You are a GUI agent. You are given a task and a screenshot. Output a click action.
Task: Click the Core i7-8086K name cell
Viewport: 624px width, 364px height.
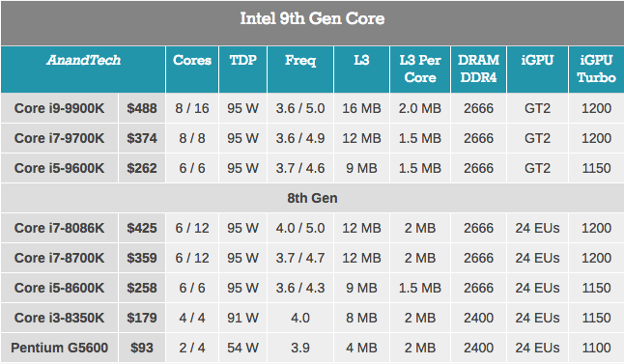59,228
